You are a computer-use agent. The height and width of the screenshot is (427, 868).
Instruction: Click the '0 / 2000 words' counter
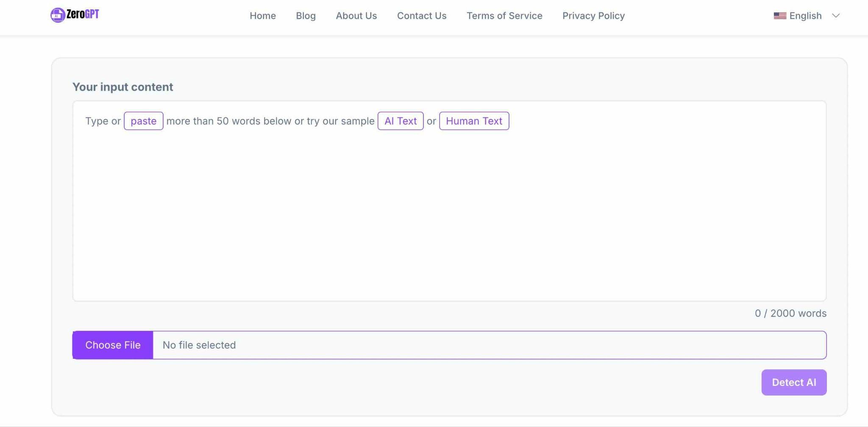click(x=790, y=313)
